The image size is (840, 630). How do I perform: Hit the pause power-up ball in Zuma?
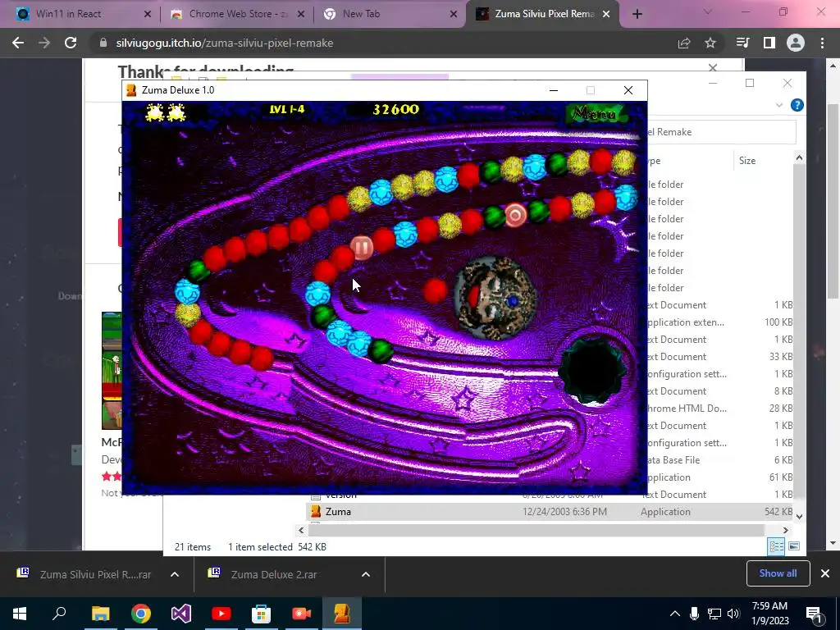pos(362,248)
